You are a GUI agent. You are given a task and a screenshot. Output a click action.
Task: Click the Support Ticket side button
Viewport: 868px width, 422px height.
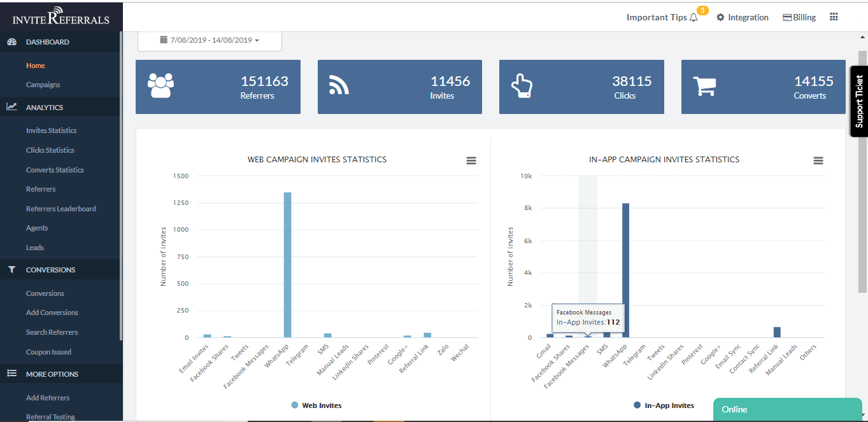859,101
